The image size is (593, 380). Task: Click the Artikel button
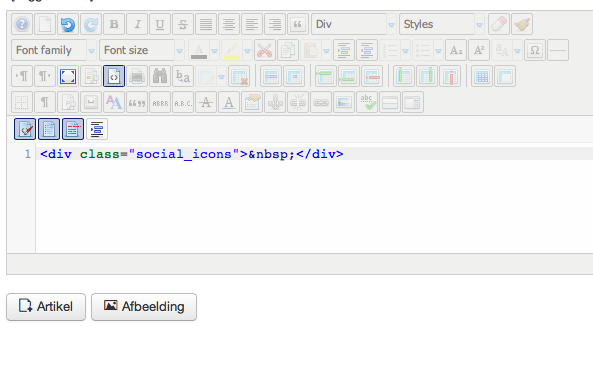(x=46, y=307)
